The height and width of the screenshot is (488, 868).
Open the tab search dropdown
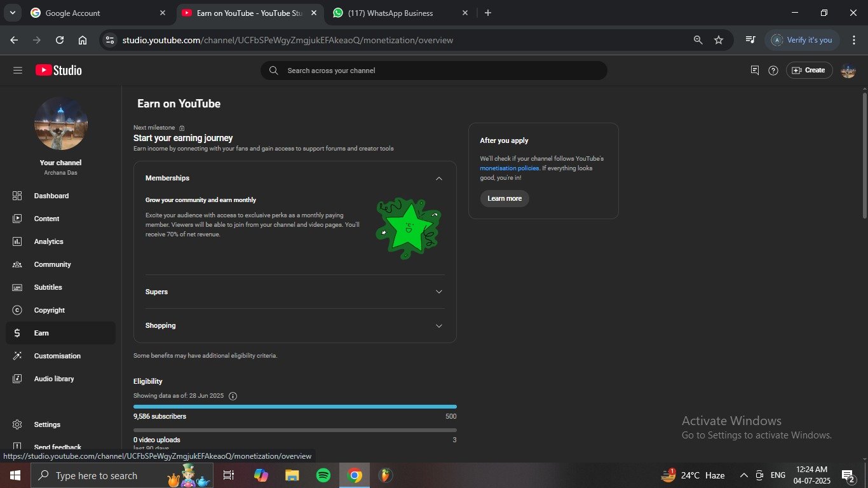[x=12, y=13]
